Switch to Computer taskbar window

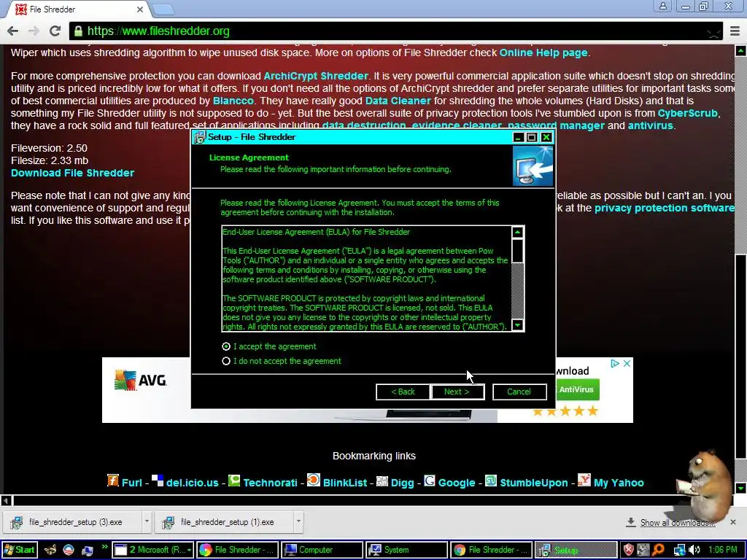[322, 550]
